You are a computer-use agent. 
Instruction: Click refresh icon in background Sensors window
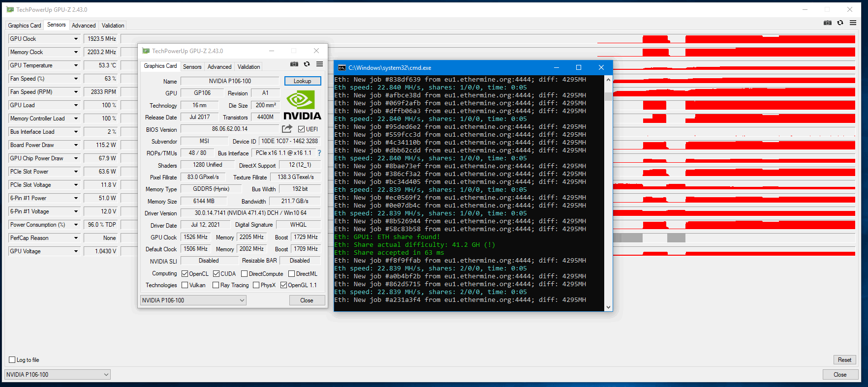coord(840,23)
